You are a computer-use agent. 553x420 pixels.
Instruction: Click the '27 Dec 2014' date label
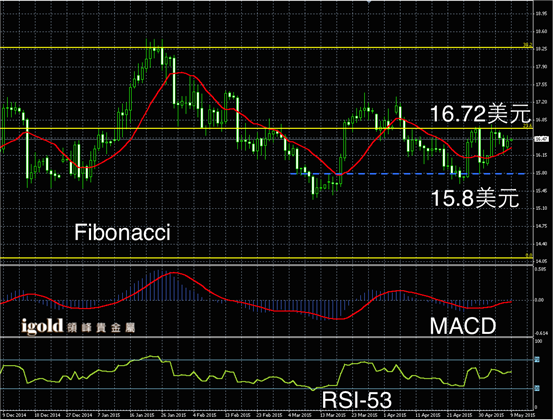[x=80, y=415]
